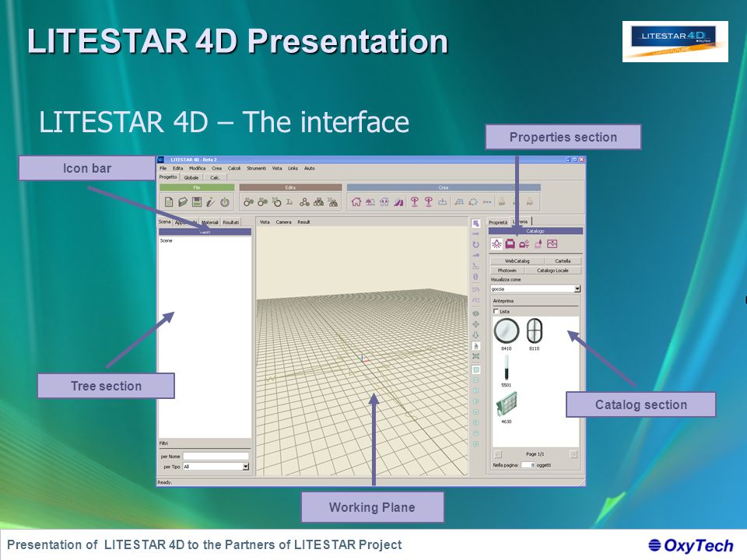
Task: Click the dotted circle icon in the Crea toolbar
Action: tap(472, 202)
